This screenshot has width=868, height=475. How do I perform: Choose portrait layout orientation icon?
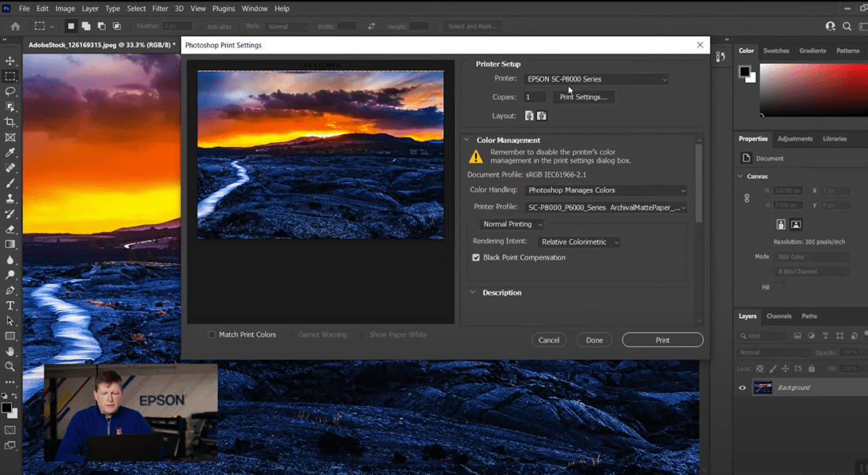pyautogui.click(x=529, y=116)
